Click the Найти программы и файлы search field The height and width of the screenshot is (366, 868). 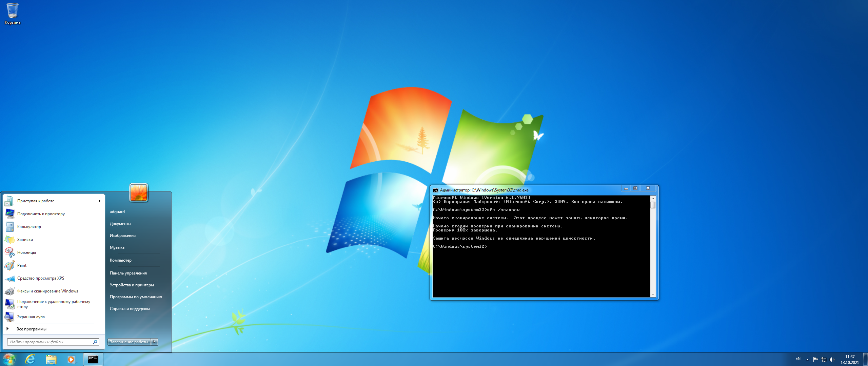coord(53,342)
